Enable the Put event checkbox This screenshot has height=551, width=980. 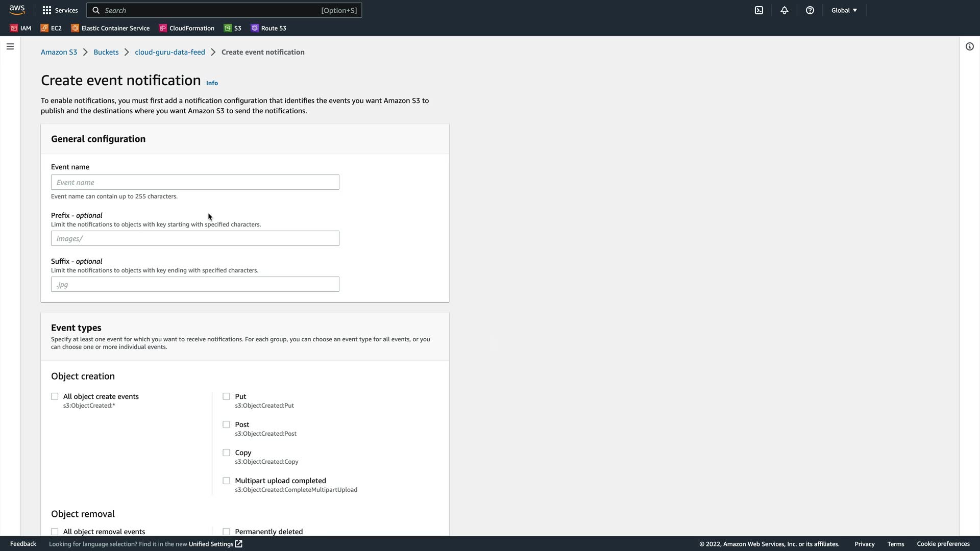click(x=226, y=396)
